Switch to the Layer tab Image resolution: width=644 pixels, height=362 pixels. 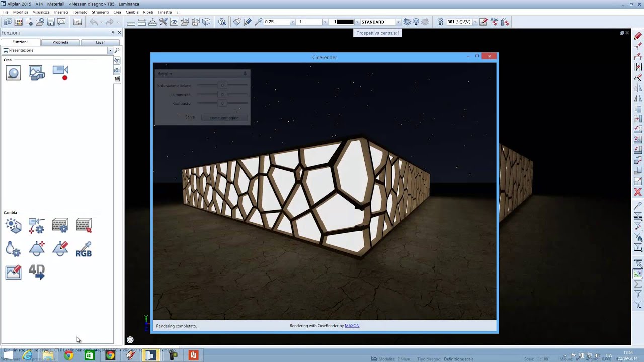(100, 42)
